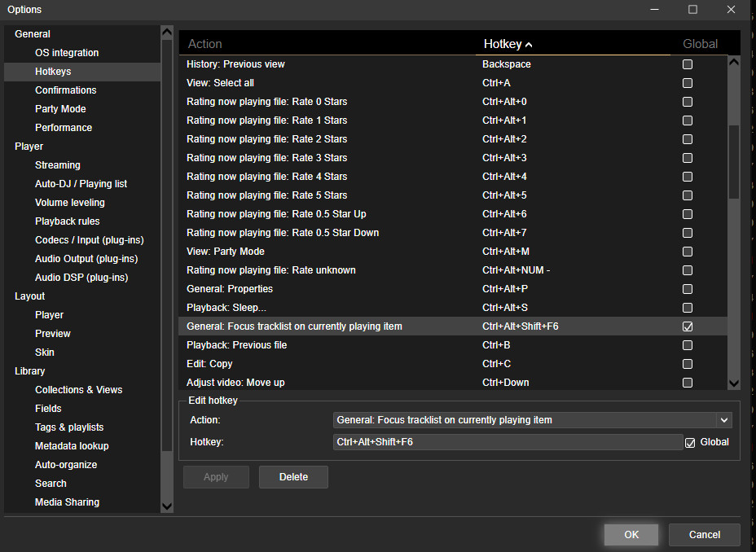
Task: Select Skin under Layout section
Action: click(45, 353)
